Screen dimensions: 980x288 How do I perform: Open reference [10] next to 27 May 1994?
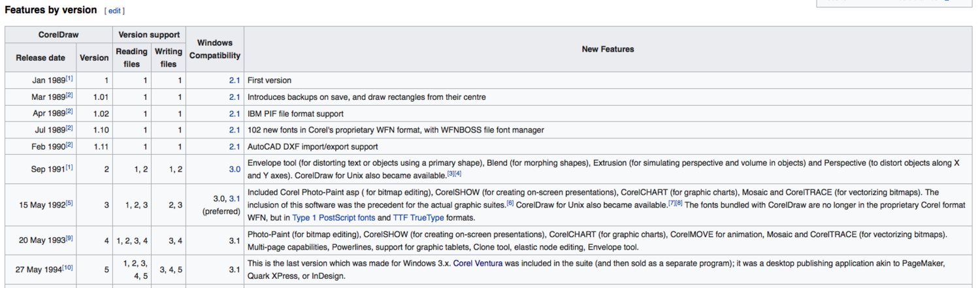click(x=68, y=266)
